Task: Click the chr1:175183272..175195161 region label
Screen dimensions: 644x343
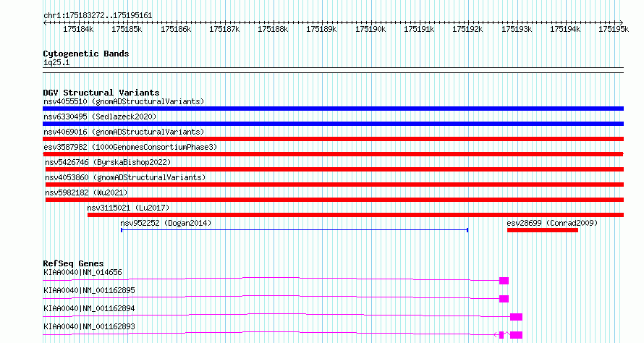Action: 98,16
